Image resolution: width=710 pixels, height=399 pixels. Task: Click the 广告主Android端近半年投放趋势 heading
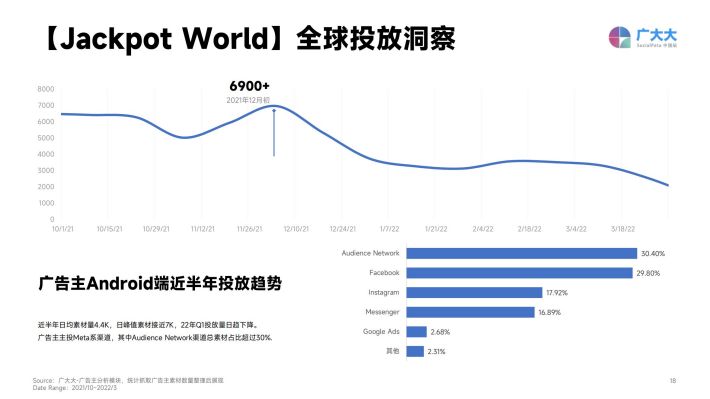[160, 283]
